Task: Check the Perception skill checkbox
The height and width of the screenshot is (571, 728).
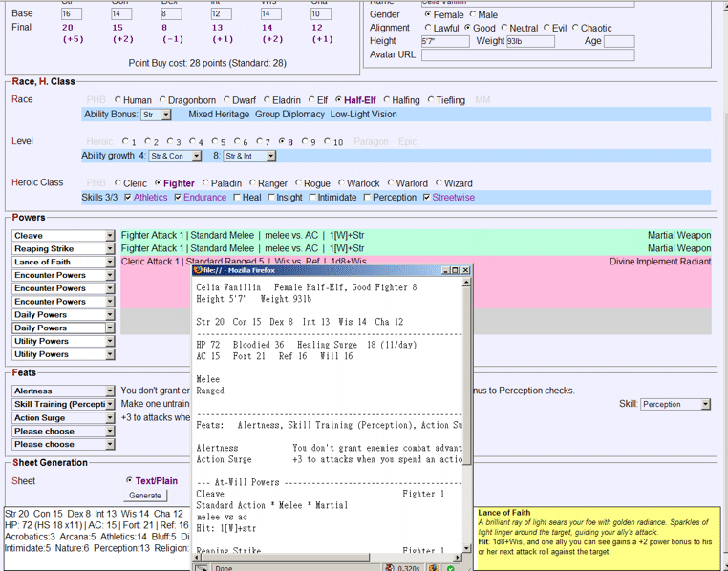Action: pyautogui.click(x=367, y=198)
